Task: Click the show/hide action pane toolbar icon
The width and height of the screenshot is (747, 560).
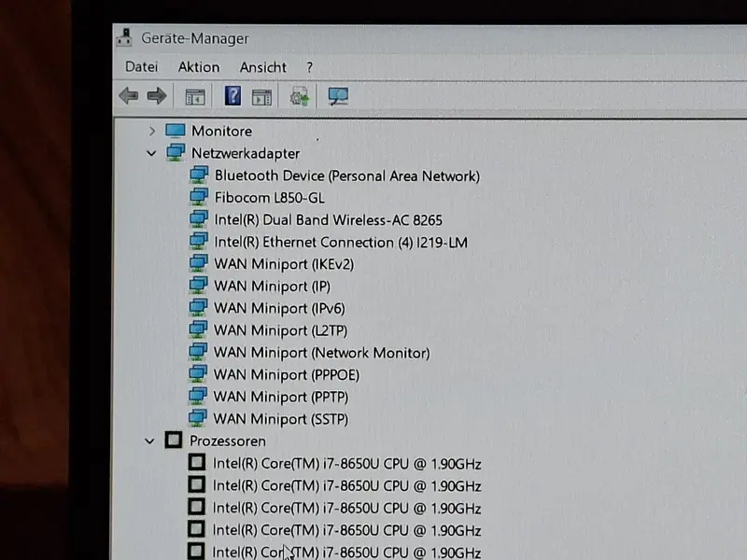Action: click(261, 97)
